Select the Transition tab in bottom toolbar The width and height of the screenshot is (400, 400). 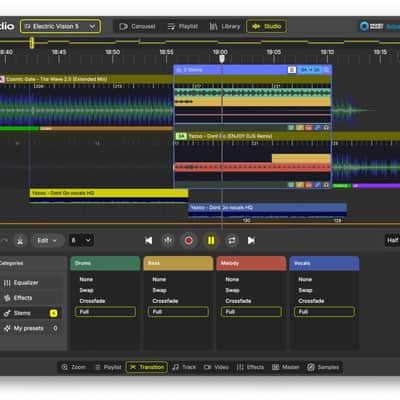click(x=147, y=367)
